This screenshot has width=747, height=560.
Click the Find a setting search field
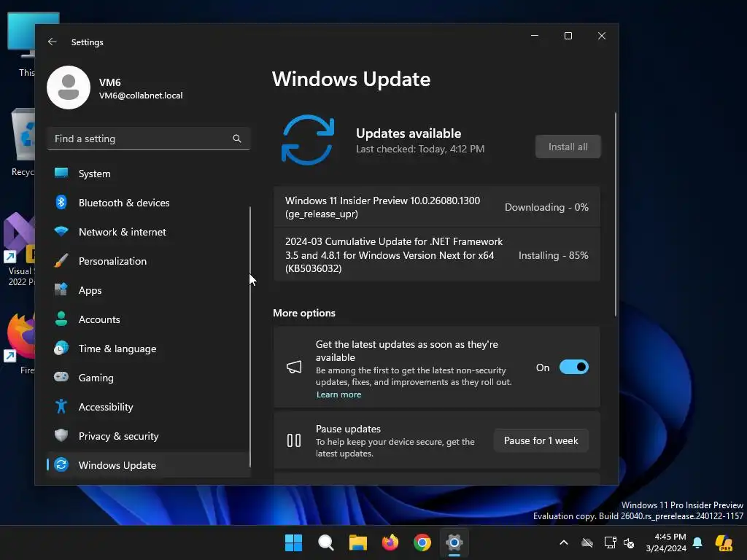(x=149, y=139)
